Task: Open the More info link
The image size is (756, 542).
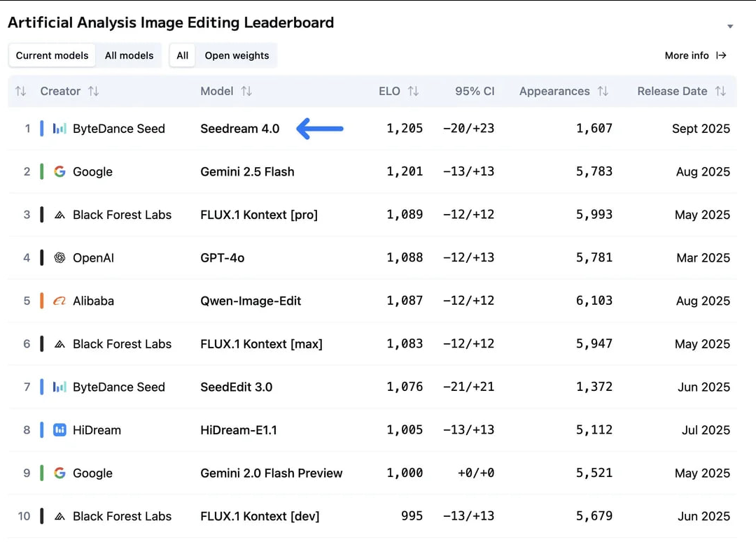Action: [x=695, y=56]
